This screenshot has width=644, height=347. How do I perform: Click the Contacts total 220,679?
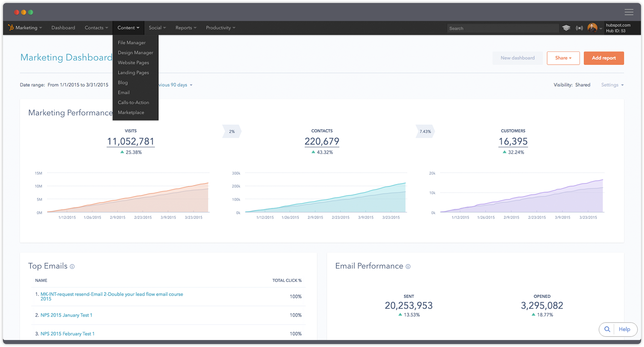322,142
